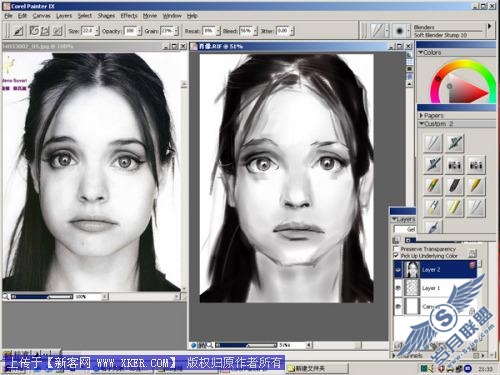The height and width of the screenshot is (375, 500).
Task: Select green-yellow pencil shortcut in Custom 2
Action: point(433,186)
